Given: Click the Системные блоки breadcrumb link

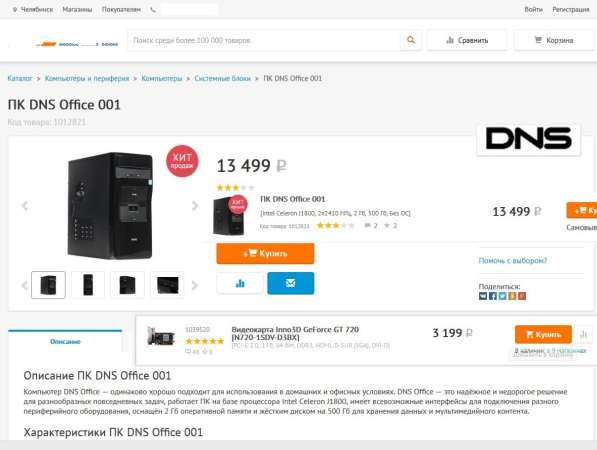Looking at the screenshot, I should click(222, 78).
